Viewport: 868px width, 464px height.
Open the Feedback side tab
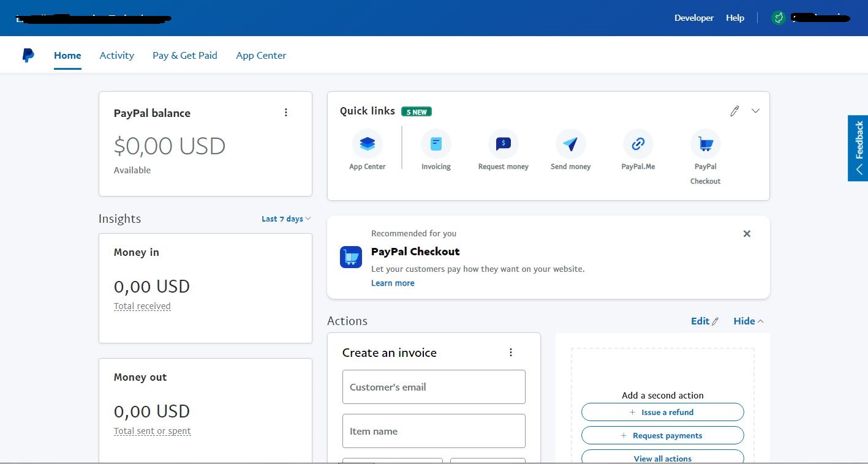858,148
